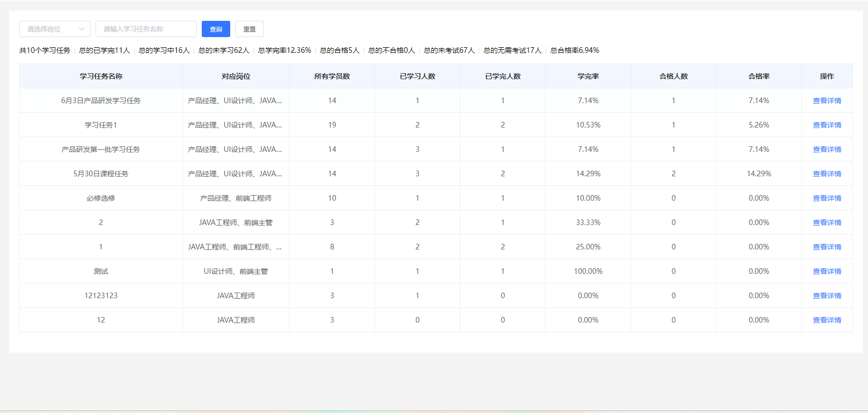This screenshot has height=413, width=868.
Task: Open 查看详情 link for 必修选修 task
Action: [x=827, y=198]
